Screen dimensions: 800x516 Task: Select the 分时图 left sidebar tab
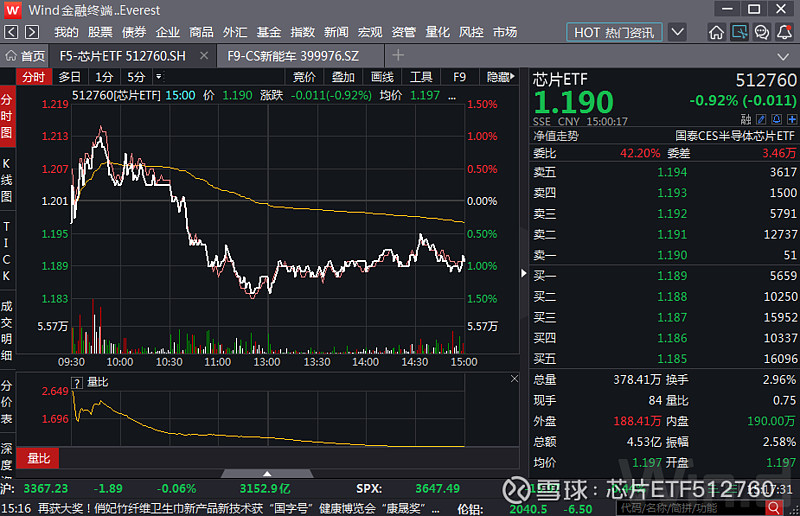[x=7, y=116]
